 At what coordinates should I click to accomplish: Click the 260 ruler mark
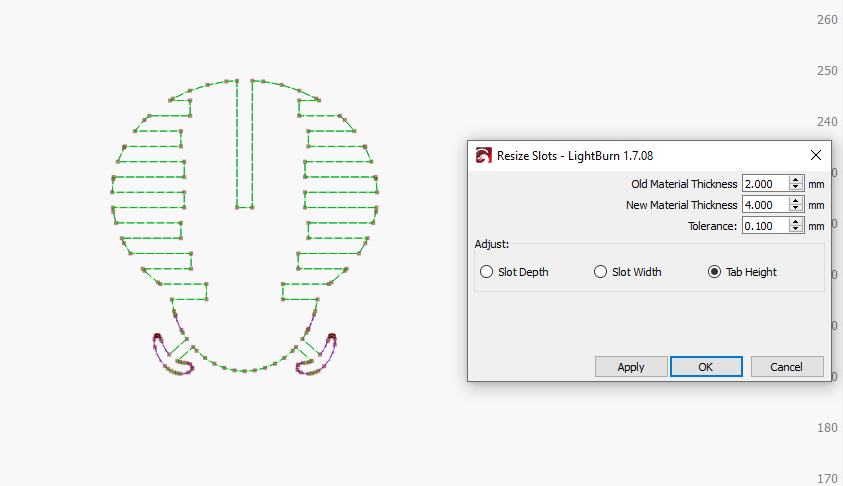pos(827,20)
